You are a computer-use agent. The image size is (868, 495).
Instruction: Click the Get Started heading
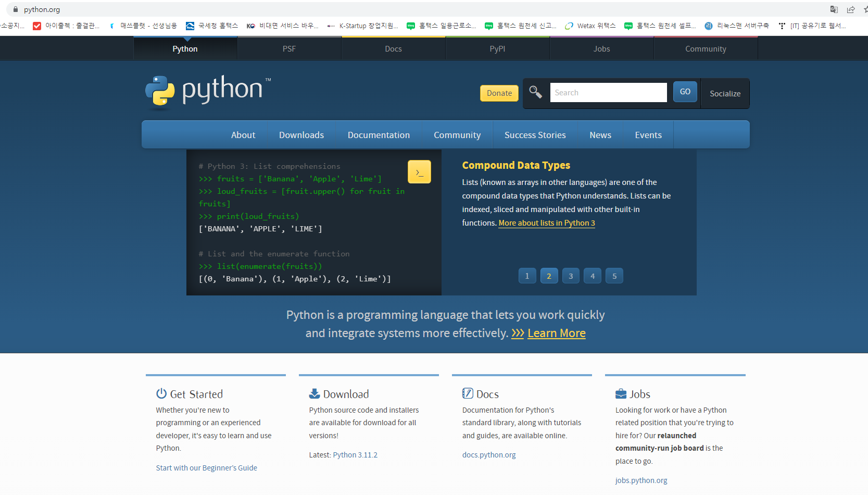(x=190, y=394)
